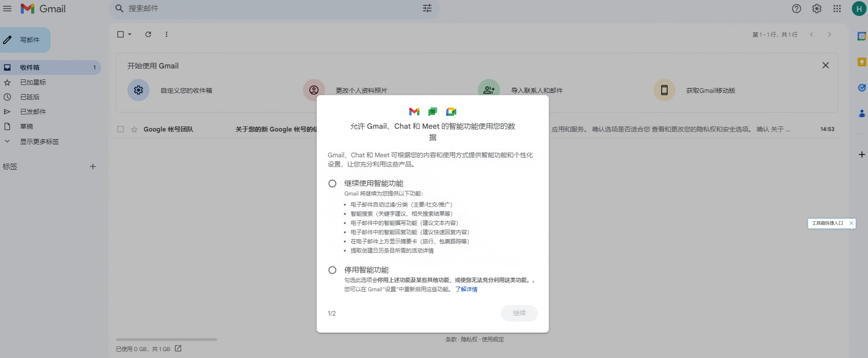Viewport: 868px width, 358px height.
Task: Star the Google 帐号团队 email
Action: click(134, 129)
